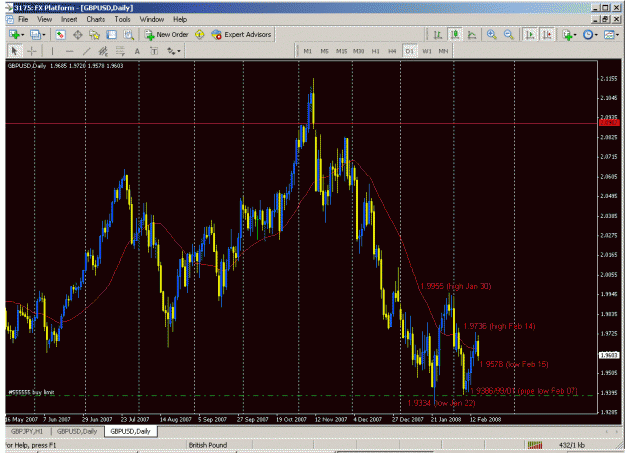625x453 pixels.
Task: Toggle Chart Shift button
Action: [x=547, y=35]
